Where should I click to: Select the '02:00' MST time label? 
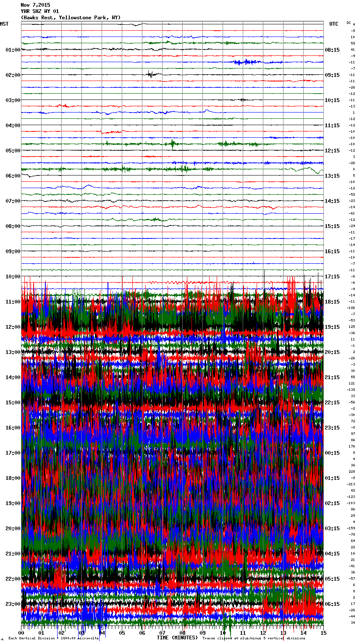[13, 75]
